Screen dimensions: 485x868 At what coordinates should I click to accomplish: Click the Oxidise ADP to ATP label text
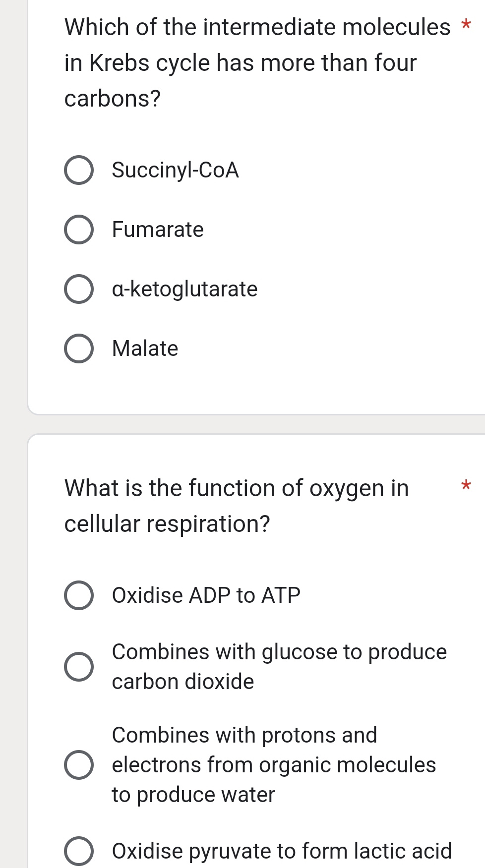tap(206, 596)
